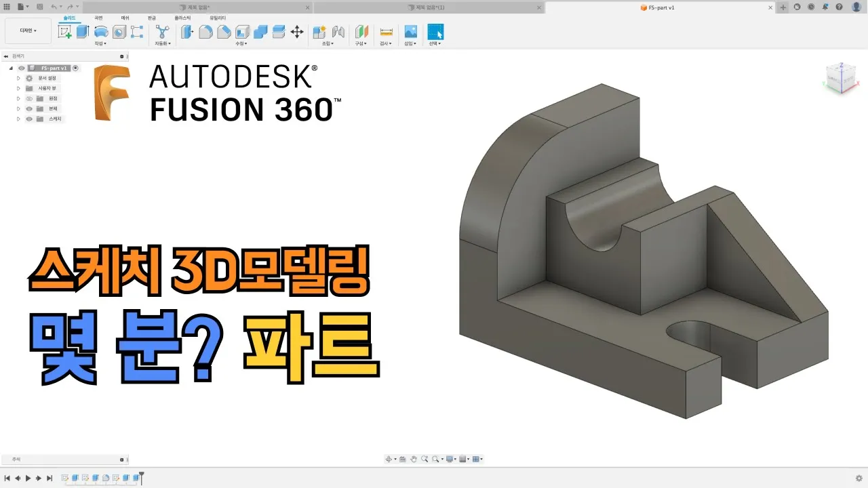Select the Extrude tool
The width and height of the screenshot is (868, 488).
tap(83, 32)
